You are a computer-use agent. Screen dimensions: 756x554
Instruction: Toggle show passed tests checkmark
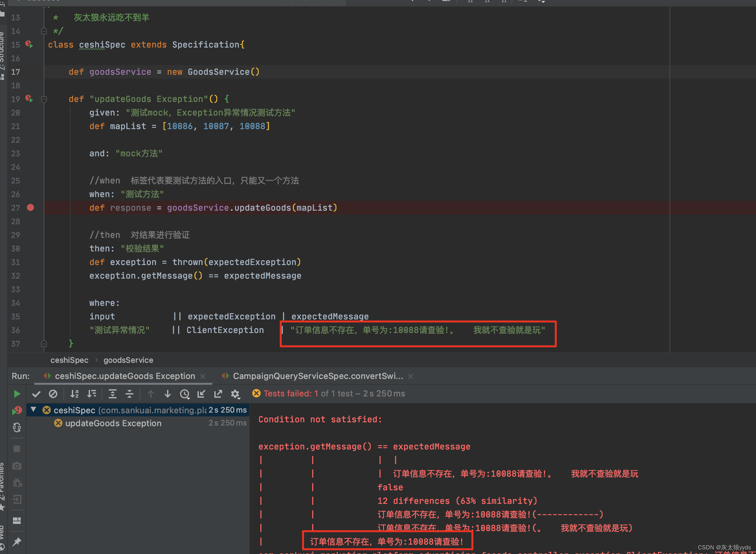36,394
